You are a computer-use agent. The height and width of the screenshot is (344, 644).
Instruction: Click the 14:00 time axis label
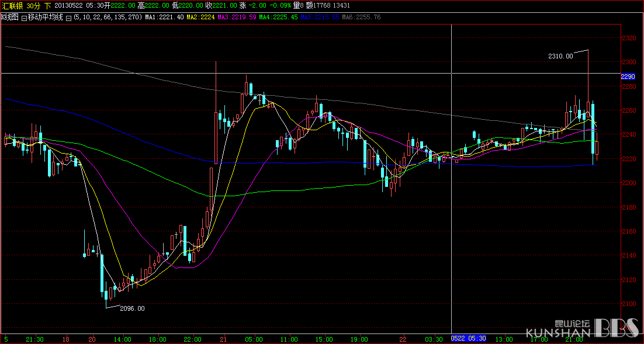point(122,339)
